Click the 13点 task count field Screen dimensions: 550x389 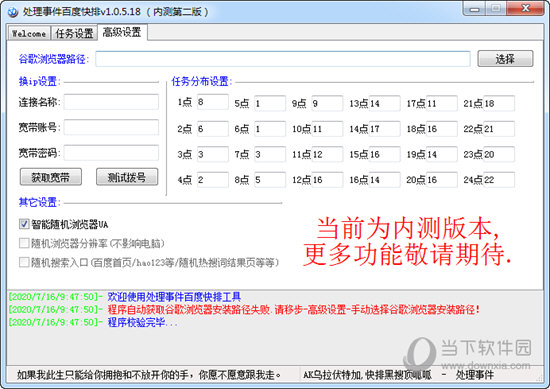tap(384, 103)
